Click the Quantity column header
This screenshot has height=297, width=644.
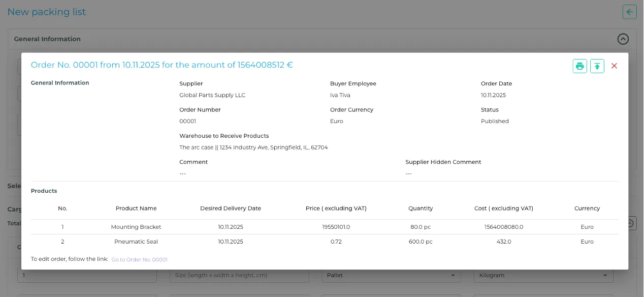421,209
